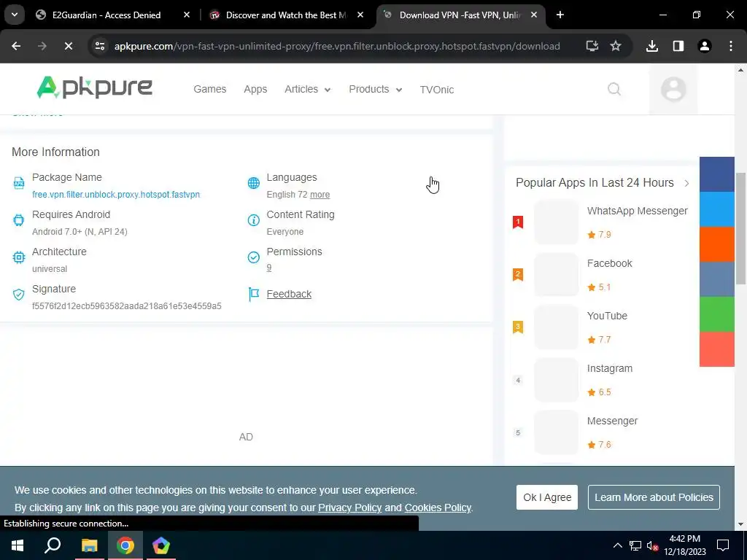Accept cookies with Ok I Agree

(547, 497)
